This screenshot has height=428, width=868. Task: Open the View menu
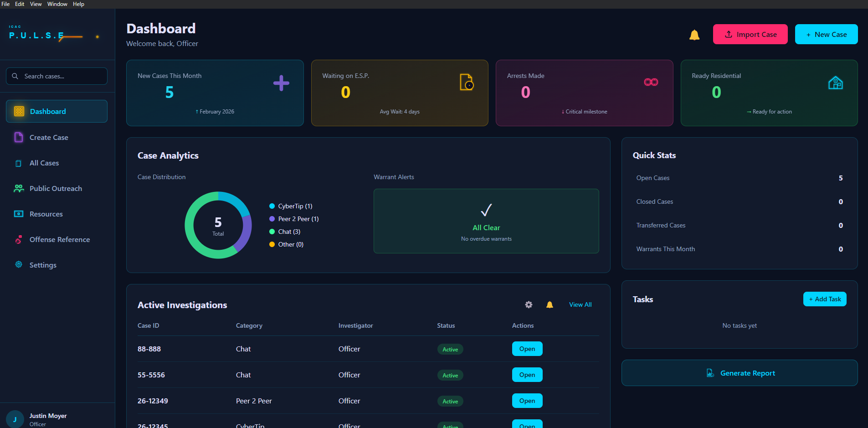(x=36, y=4)
